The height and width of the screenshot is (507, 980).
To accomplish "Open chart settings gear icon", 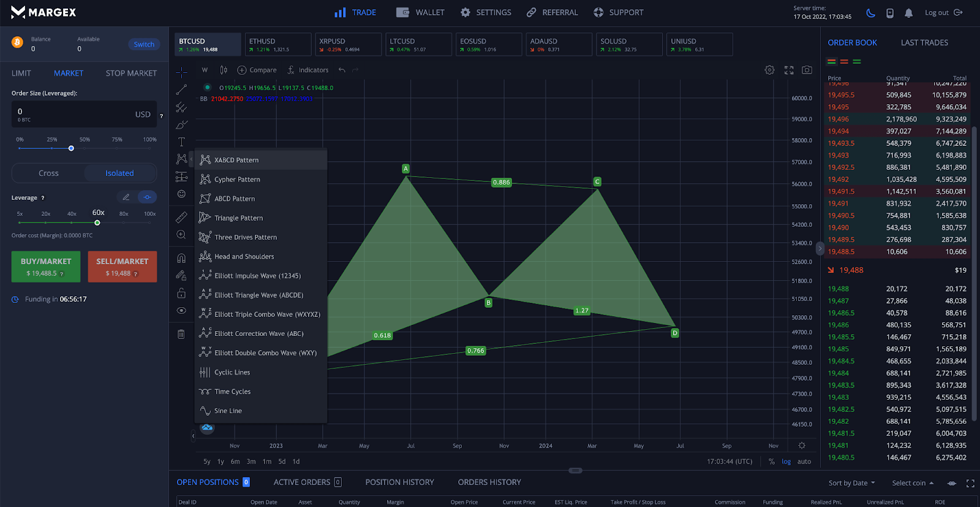I will click(769, 71).
